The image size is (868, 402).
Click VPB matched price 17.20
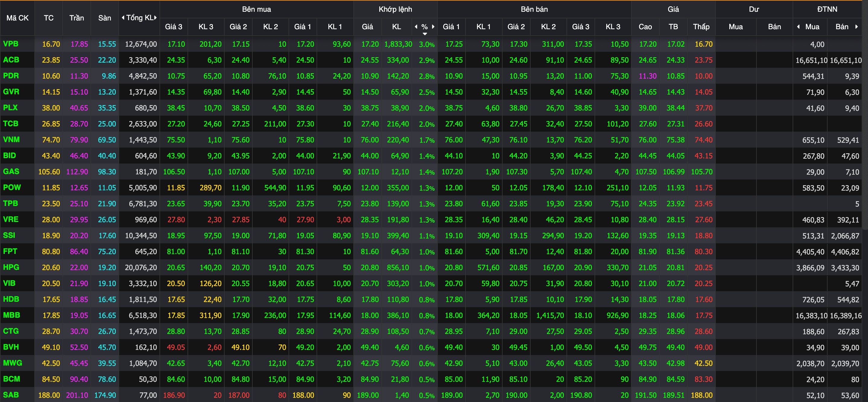pos(370,44)
